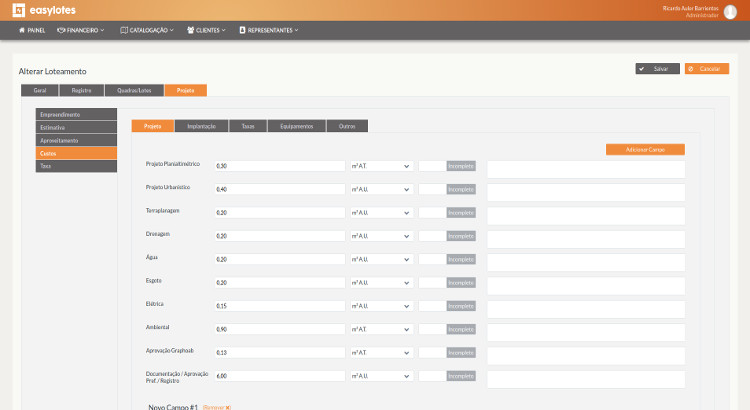
Task: Click the X next to Remover
Action: [x=228, y=408]
